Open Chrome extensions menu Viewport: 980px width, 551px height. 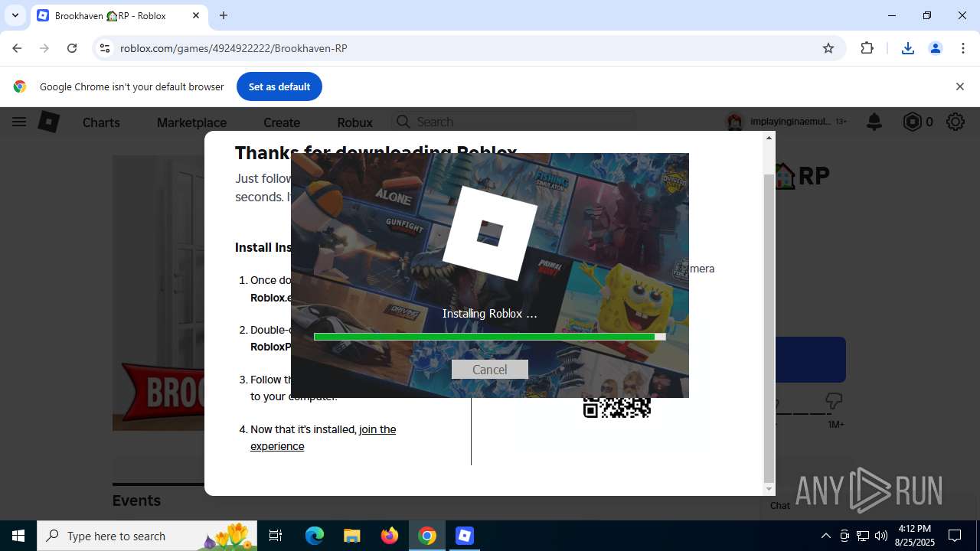point(867,48)
